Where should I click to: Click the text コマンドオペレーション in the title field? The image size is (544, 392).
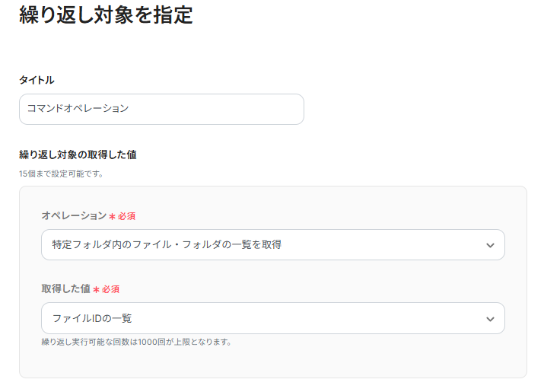(78, 109)
